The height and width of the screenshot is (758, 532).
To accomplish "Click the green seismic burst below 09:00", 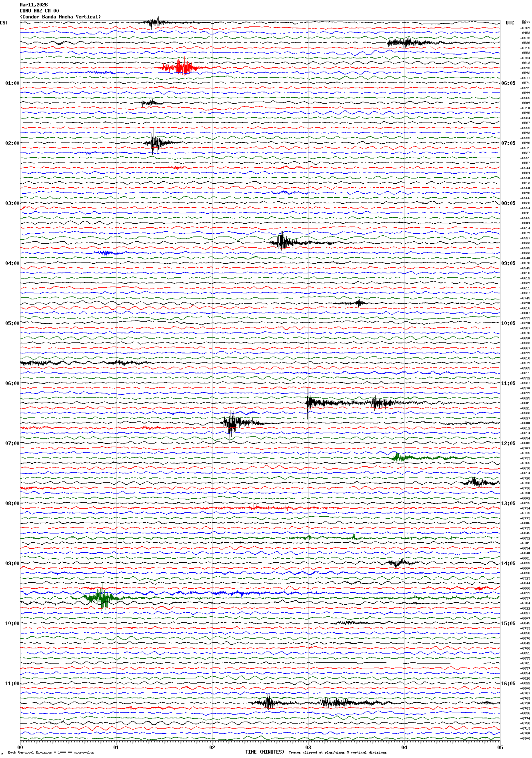I will coord(100,598).
